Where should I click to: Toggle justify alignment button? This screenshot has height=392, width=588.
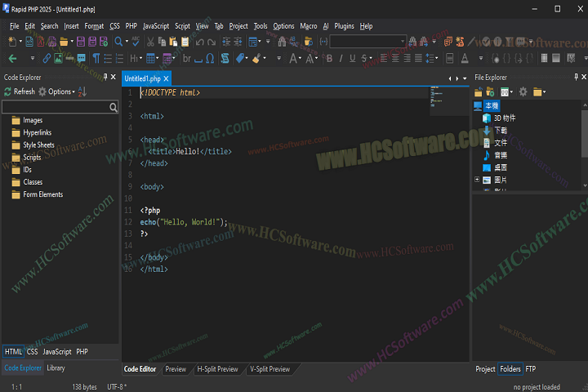(x=418, y=58)
